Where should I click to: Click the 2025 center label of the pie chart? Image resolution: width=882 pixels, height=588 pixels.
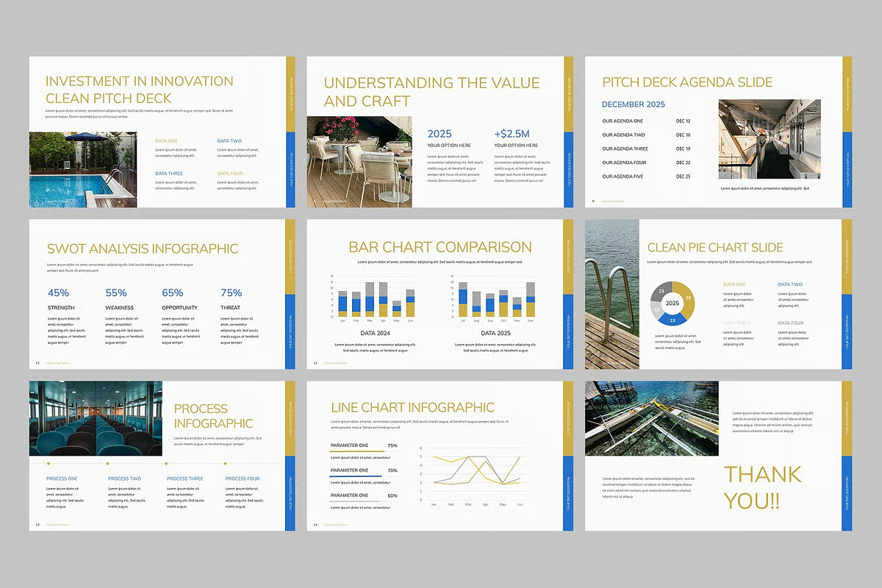point(673,303)
